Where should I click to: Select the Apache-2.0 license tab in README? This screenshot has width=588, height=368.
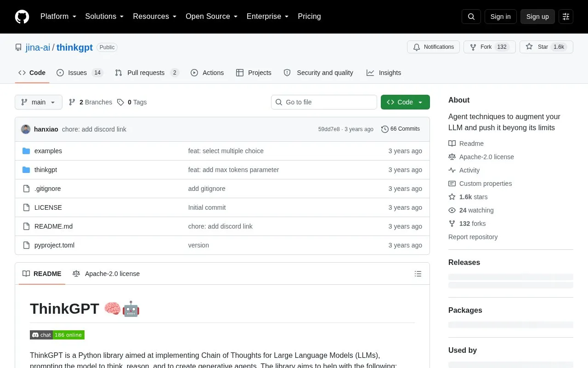pos(106,274)
